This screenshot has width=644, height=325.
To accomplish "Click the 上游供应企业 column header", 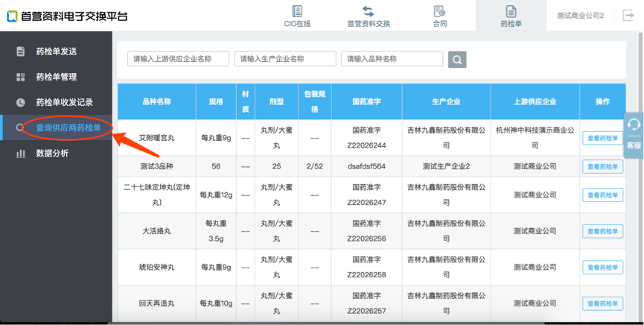I will (535, 101).
